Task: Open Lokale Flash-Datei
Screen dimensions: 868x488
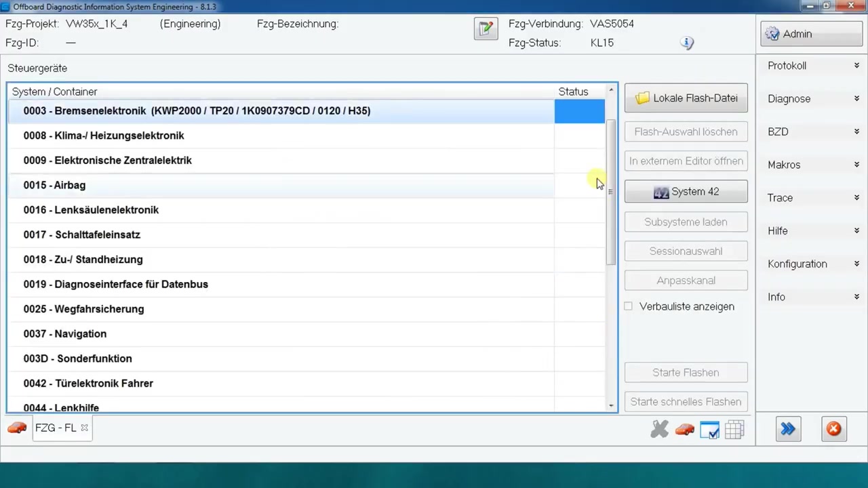Action: point(686,98)
